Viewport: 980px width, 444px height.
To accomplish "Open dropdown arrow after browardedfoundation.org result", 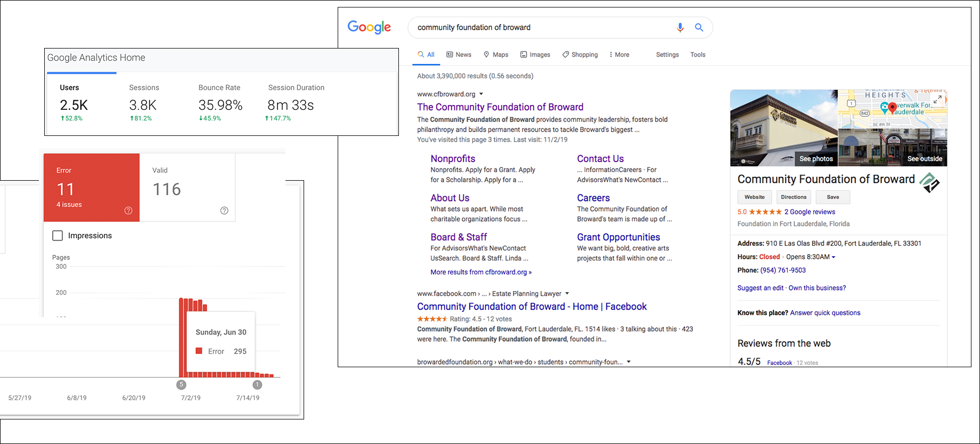I will click(628, 362).
